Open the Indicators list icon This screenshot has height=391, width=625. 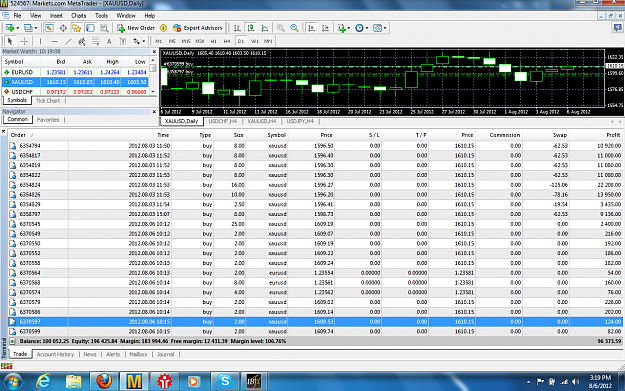pos(342,28)
